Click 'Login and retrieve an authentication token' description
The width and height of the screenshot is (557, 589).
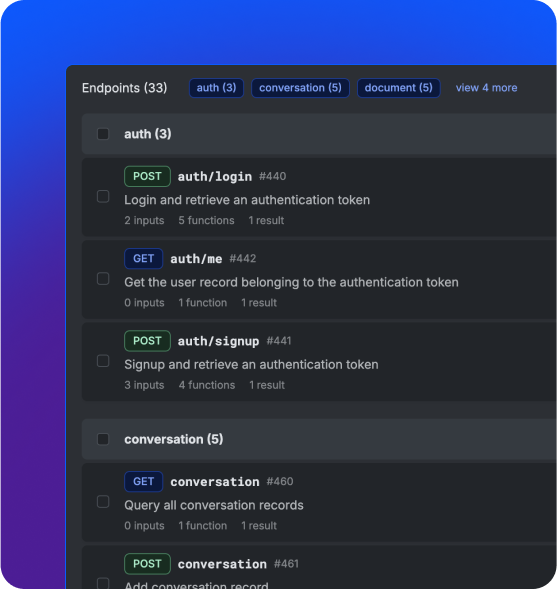[x=247, y=200]
